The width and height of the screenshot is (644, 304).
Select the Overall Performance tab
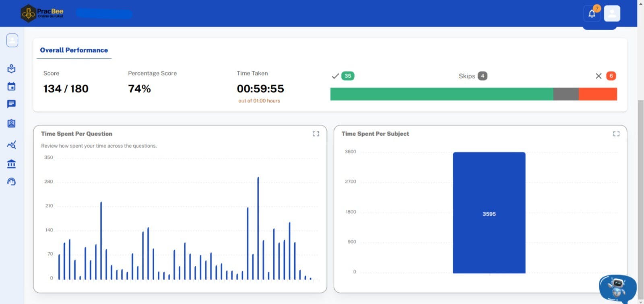click(x=74, y=50)
